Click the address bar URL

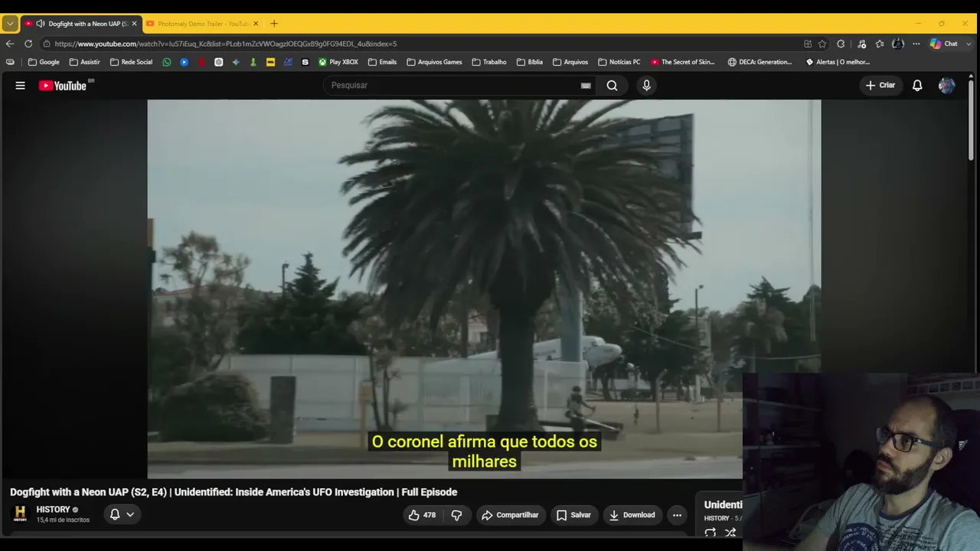[x=226, y=44]
